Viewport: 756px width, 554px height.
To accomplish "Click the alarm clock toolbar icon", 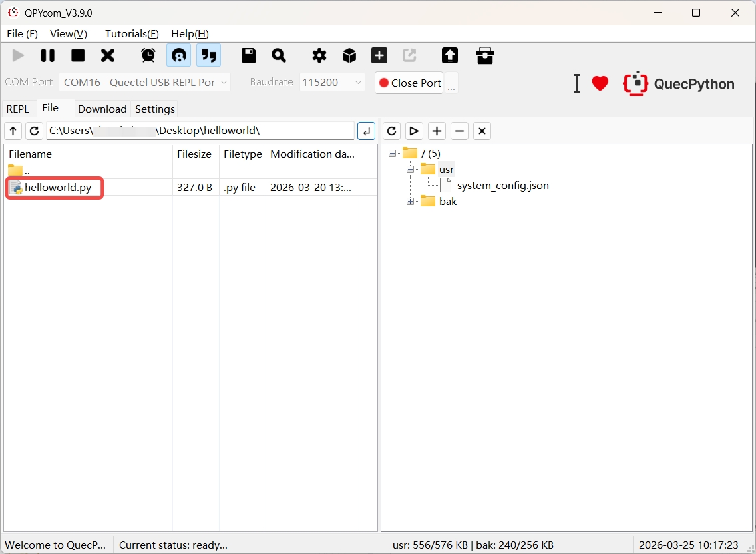I will coord(148,55).
